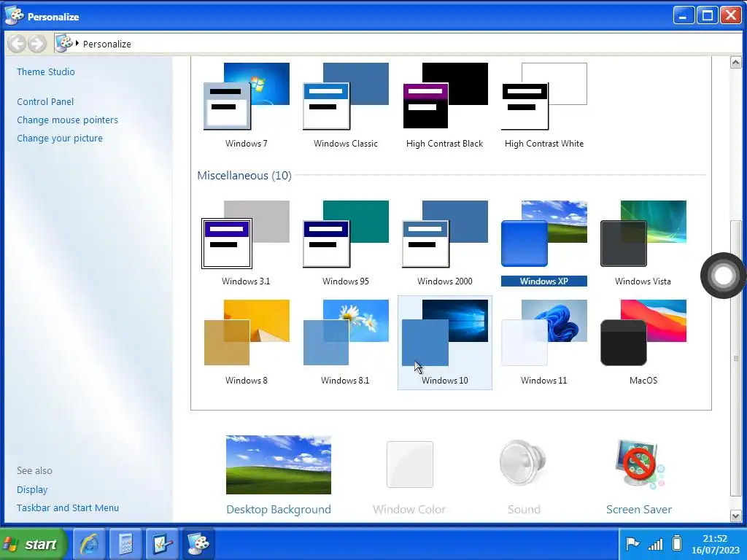The image size is (747, 560).
Task: Apply the Windows Classic theme
Action: [345, 96]
